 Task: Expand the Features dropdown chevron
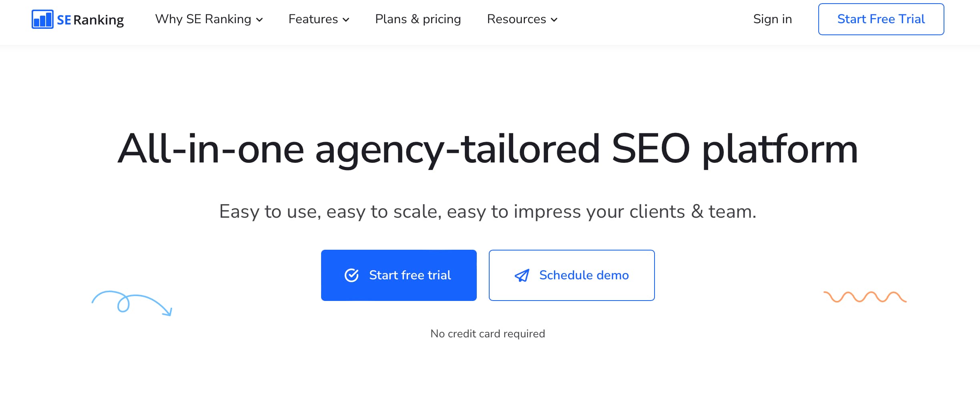346,20
